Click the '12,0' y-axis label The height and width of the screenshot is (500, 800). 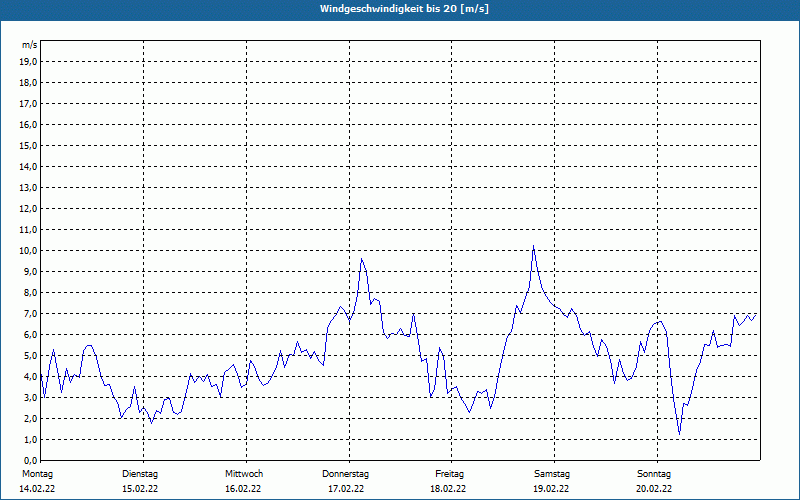pyautogui.click(x=28, y=209)
